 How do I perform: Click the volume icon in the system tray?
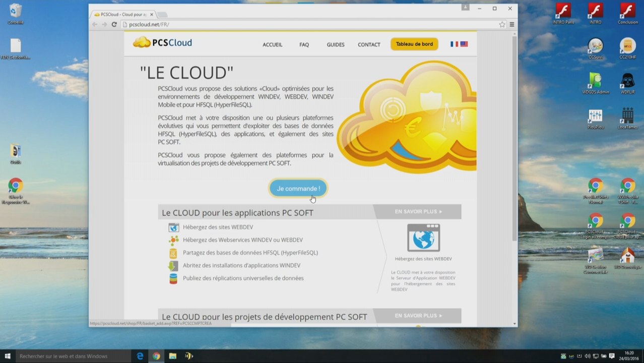click(x=588, y=356)
